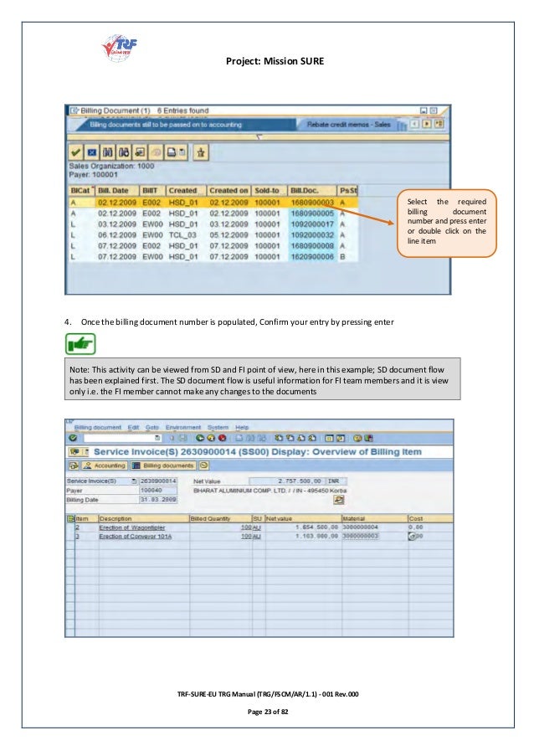This screenshot has height=756, width=534.
Task: Click the Payer field 100040
Action: [158, 491]
